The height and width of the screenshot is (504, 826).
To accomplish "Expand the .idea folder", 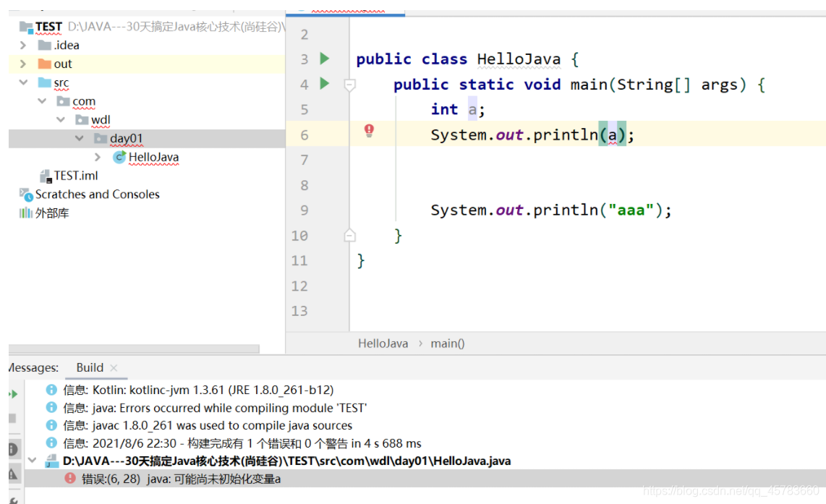I will [x=22, y=46].
